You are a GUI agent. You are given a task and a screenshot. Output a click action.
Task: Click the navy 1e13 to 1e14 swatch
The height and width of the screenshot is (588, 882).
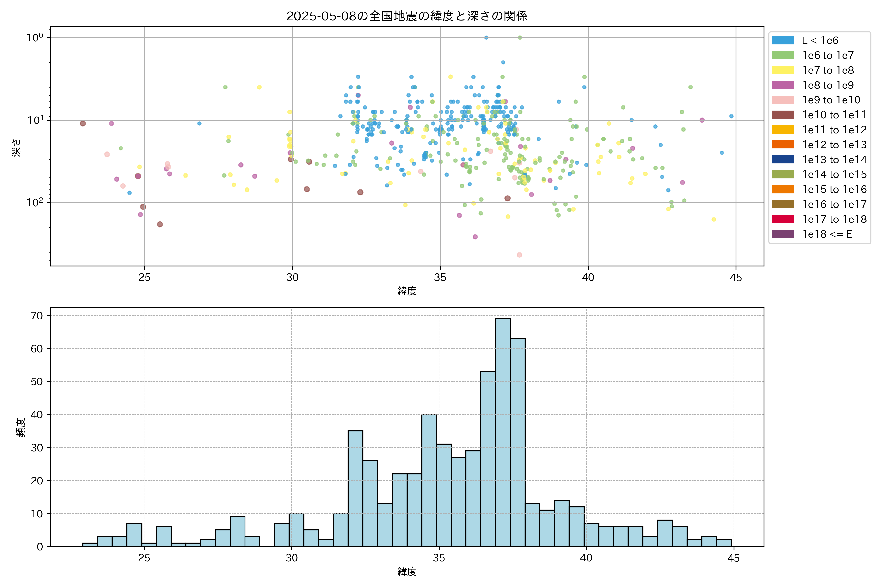[783, 159]
